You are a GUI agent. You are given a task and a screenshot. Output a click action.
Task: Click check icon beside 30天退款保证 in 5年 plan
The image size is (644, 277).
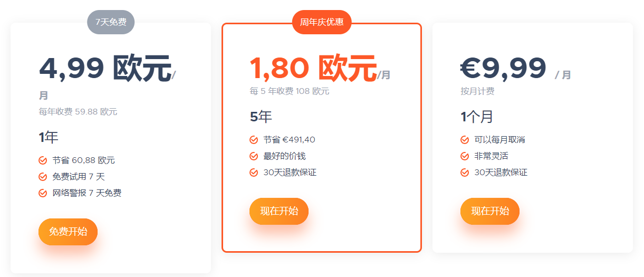point(254,173)
